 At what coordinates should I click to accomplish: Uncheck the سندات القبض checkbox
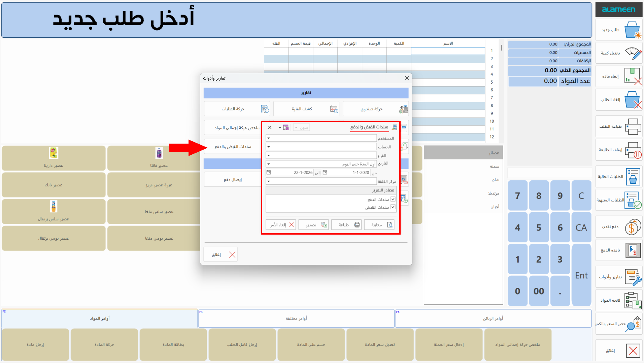click(x=393, y=207)
